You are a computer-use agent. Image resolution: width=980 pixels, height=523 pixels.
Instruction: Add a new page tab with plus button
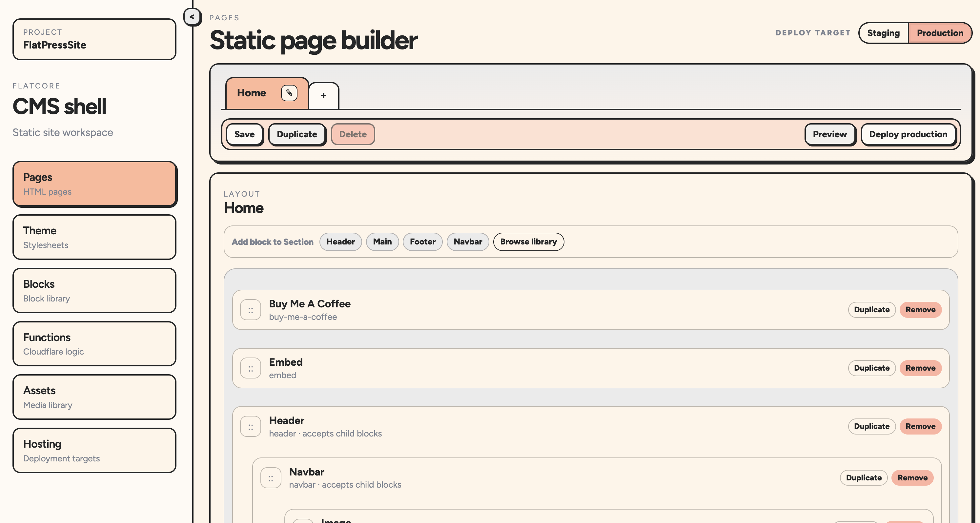[324, 96]
